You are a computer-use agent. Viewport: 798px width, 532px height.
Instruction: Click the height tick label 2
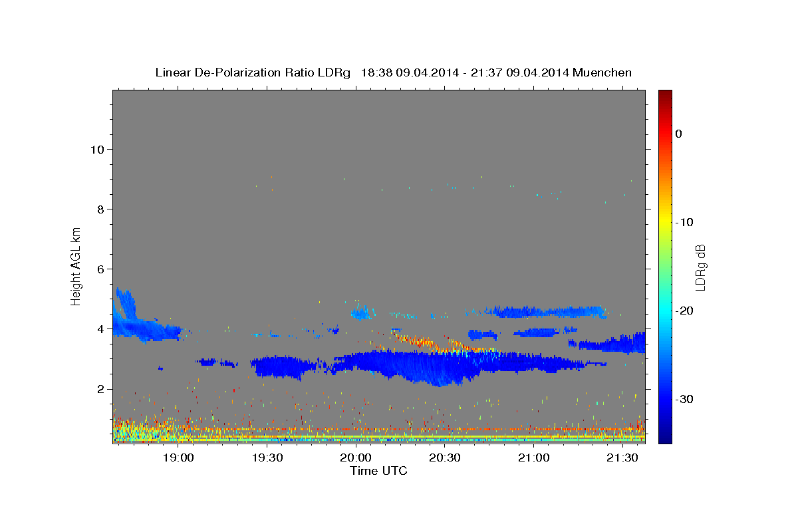click(x=100, y=388)
